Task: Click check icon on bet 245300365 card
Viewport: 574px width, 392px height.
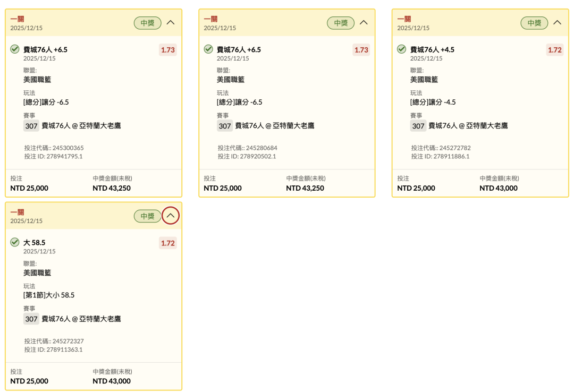Action: point(15,49)
